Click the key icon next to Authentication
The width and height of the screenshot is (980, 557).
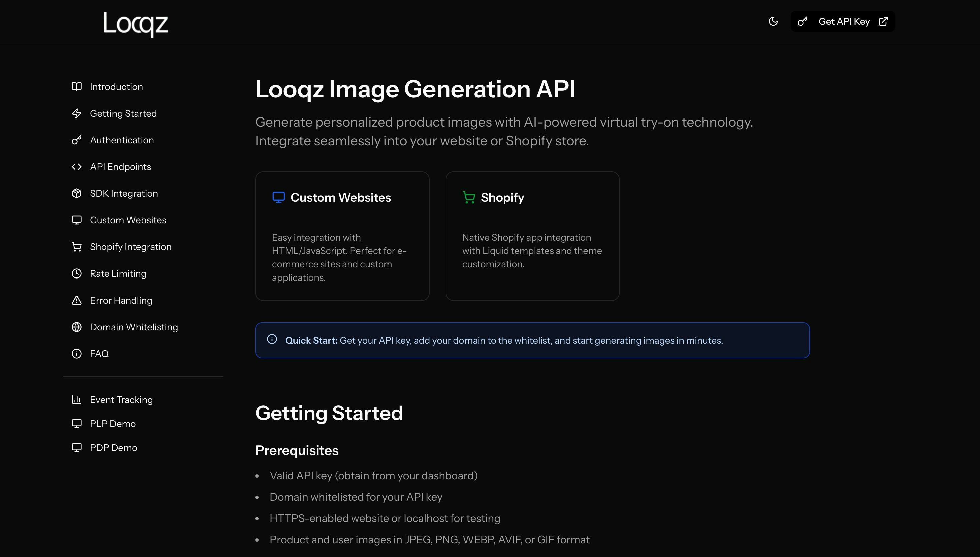point(76,140)
